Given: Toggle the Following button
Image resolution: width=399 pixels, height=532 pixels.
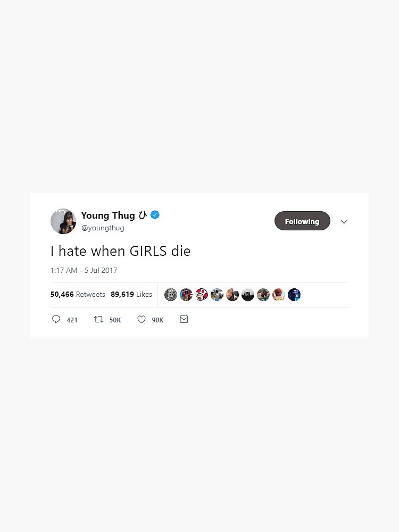Looking at the screenshot, I should tap(302, 221).
